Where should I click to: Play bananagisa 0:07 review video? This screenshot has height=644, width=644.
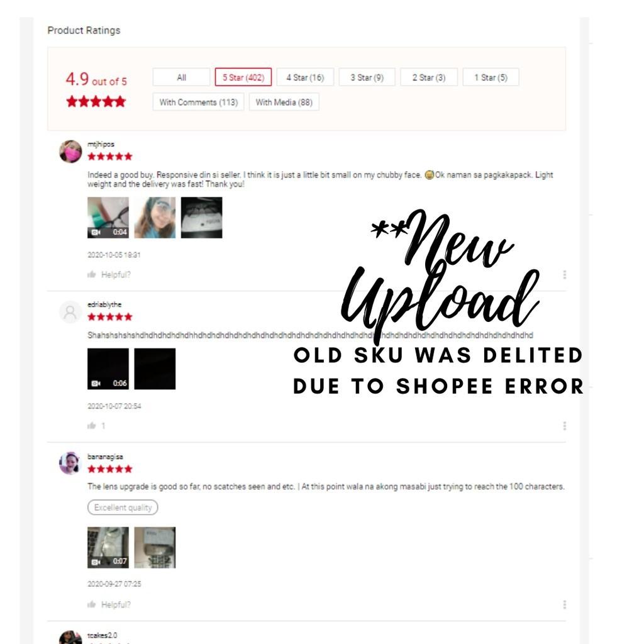108,547
